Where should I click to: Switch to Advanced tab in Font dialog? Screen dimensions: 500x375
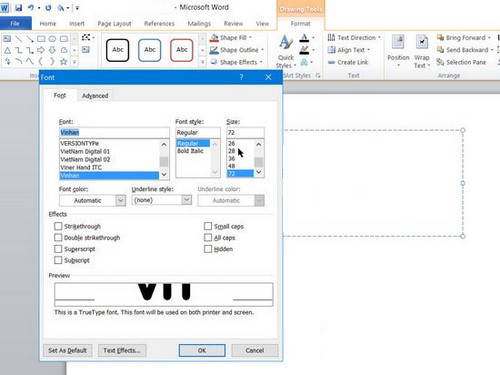coord(95,96)
